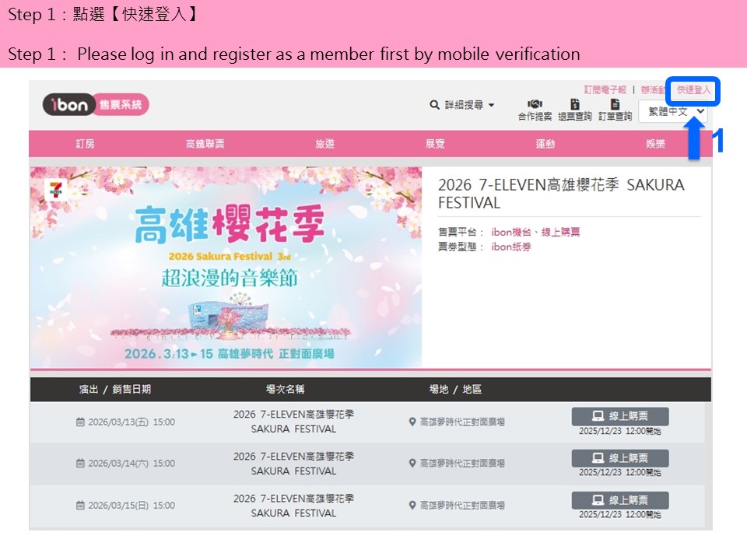Select the 高鐵聯票 menu tab
This screenshot has width=747, height=560.
coord(205,144)
